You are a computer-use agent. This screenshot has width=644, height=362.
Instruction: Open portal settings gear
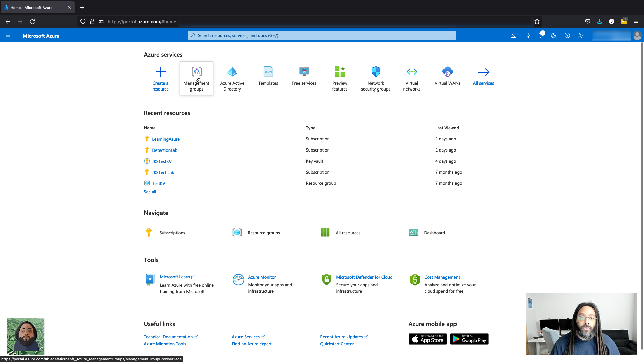(554, 35)
